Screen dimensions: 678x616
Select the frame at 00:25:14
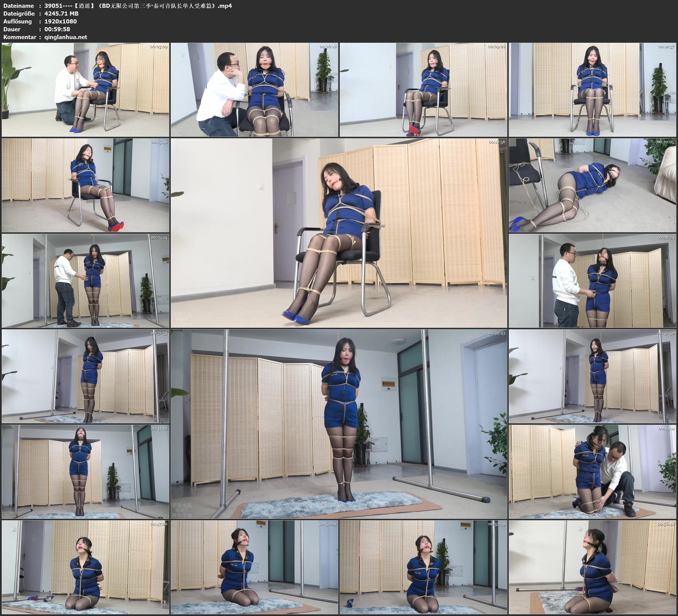[85, 280]
